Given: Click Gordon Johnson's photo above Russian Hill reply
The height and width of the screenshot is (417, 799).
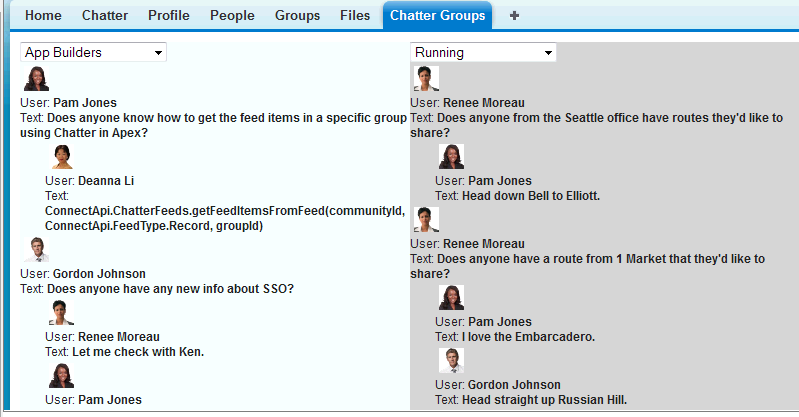Looking at the screenshot, I should (x=451, y=360).
